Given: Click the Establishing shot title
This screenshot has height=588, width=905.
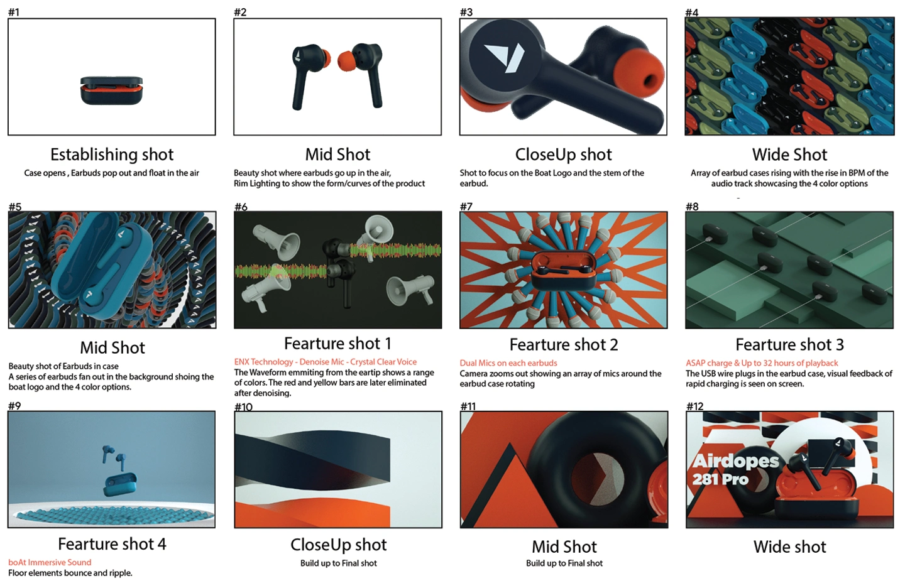Looking at the screenshot, I should coord(112,155).
